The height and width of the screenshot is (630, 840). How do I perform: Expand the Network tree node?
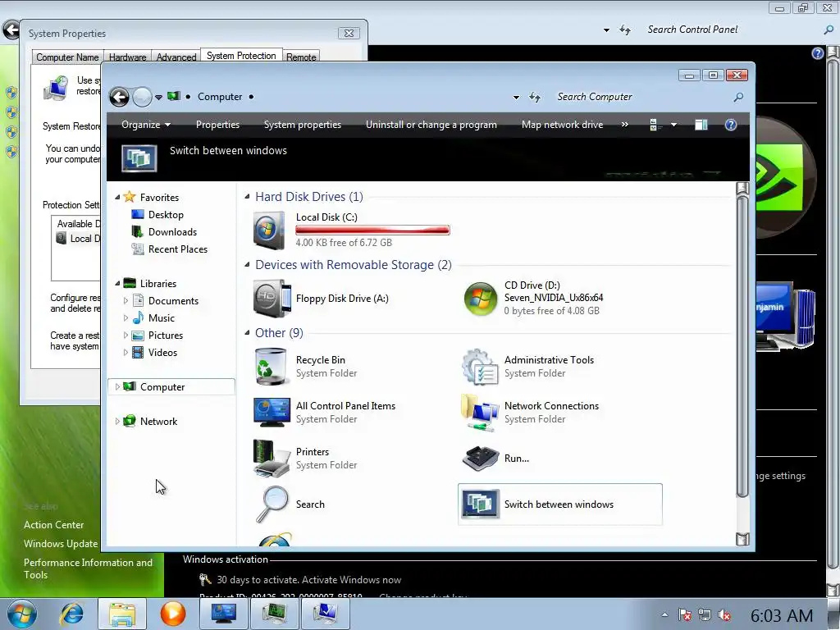coord(117,421)
